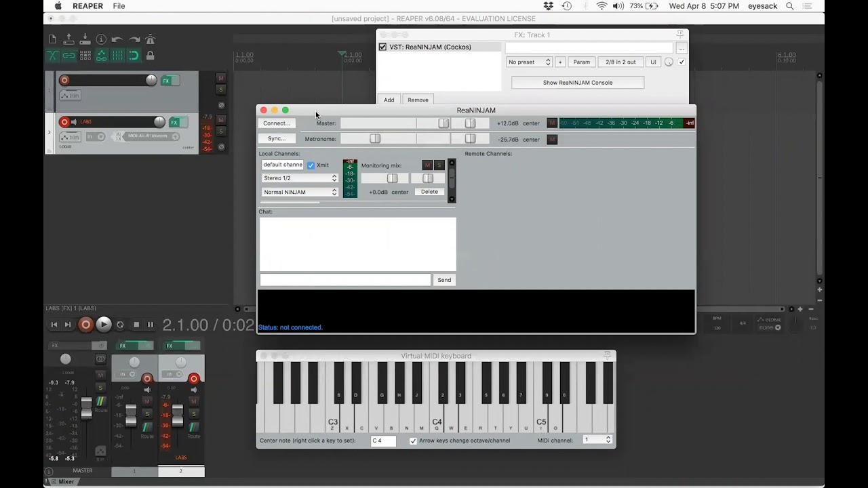The height and width of the screenshot is (488, 868).
Task: Toggle input monitoring speaker on mixer channel 2
Action: [194, 390]
